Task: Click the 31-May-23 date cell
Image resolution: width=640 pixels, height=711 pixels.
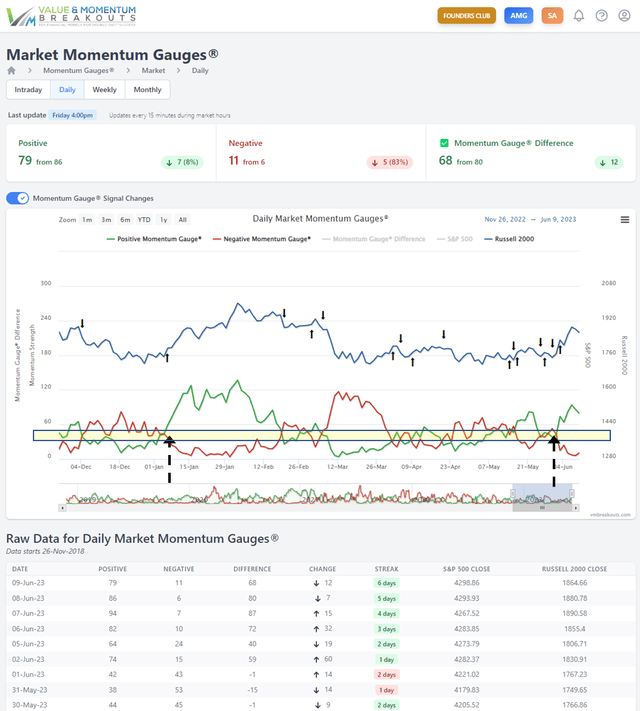Action: point(28,690)
